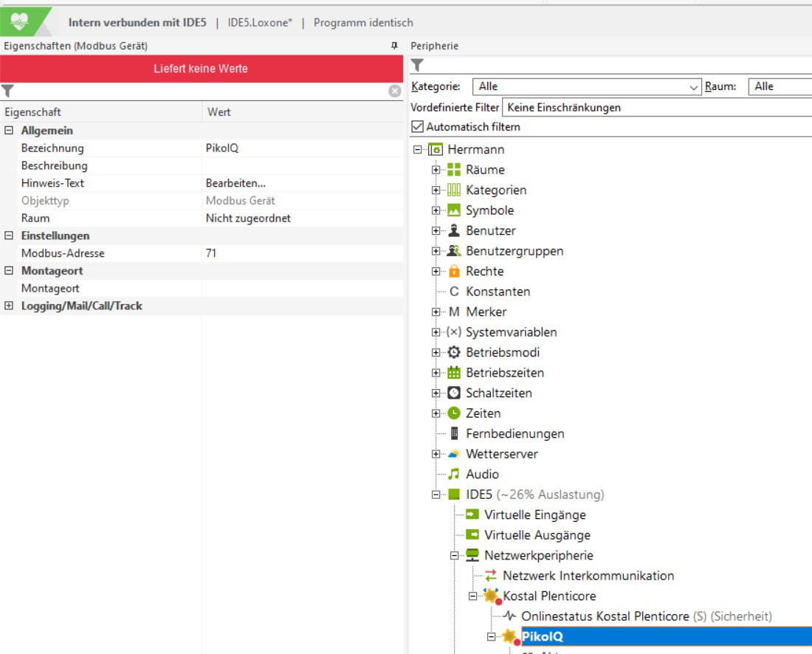The height and width of the screenshot is (654, 812).
Task: Open the Kategorie dropdown
Action: point(587,86)
